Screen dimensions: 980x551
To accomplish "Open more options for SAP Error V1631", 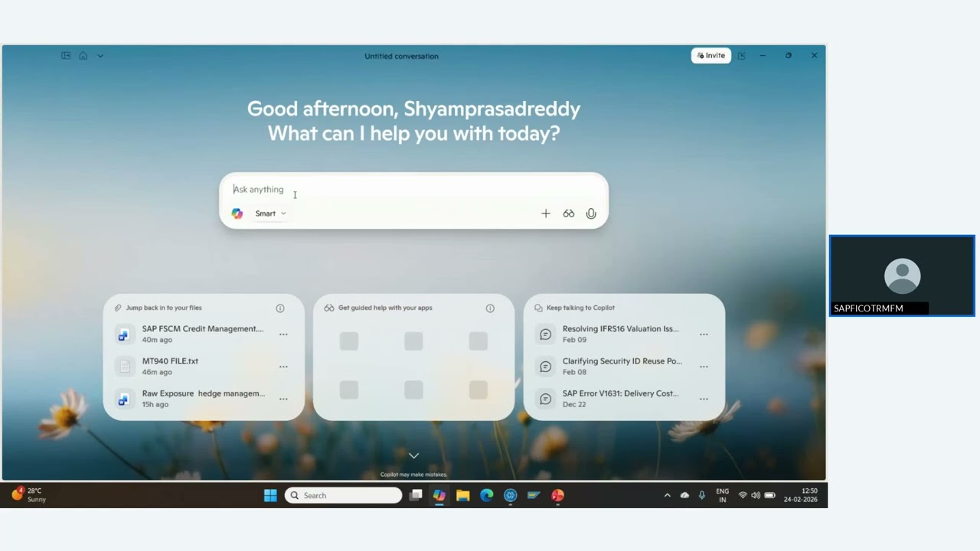I will (704, 399).
